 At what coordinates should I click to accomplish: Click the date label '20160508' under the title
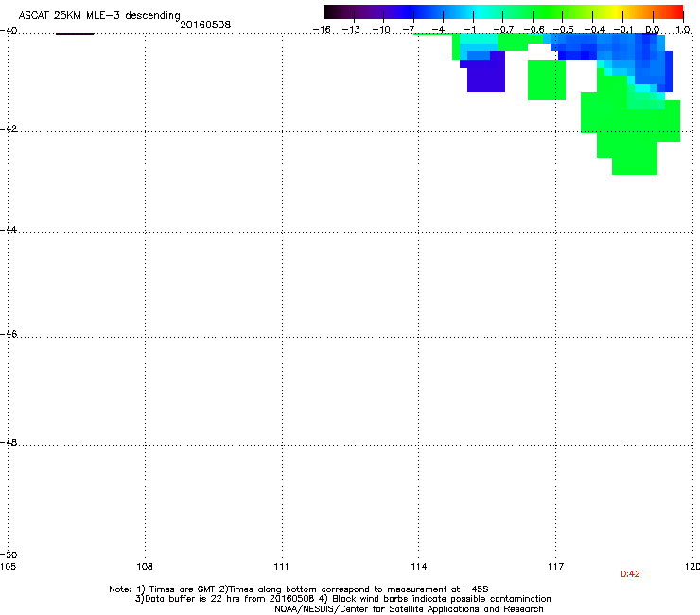pyautogui.click(x=205, y=25)
